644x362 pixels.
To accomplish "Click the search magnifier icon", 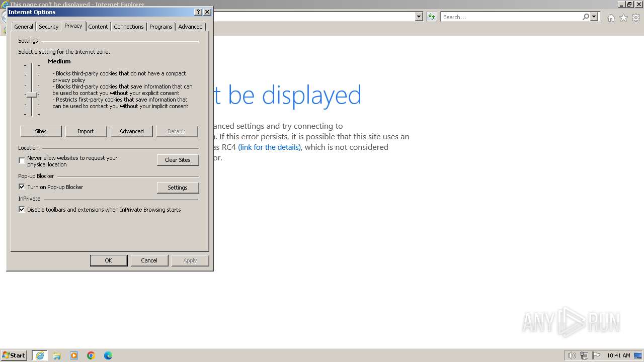I will tap(586, 17).
